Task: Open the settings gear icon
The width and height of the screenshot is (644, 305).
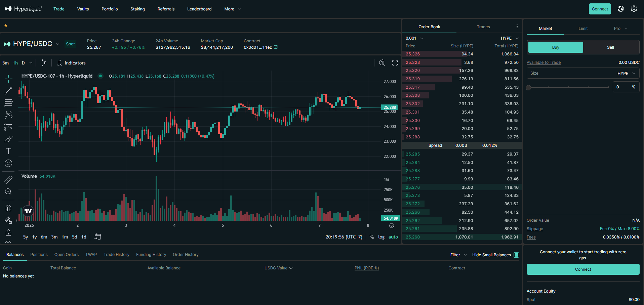Action: click(x=634, y=9)
